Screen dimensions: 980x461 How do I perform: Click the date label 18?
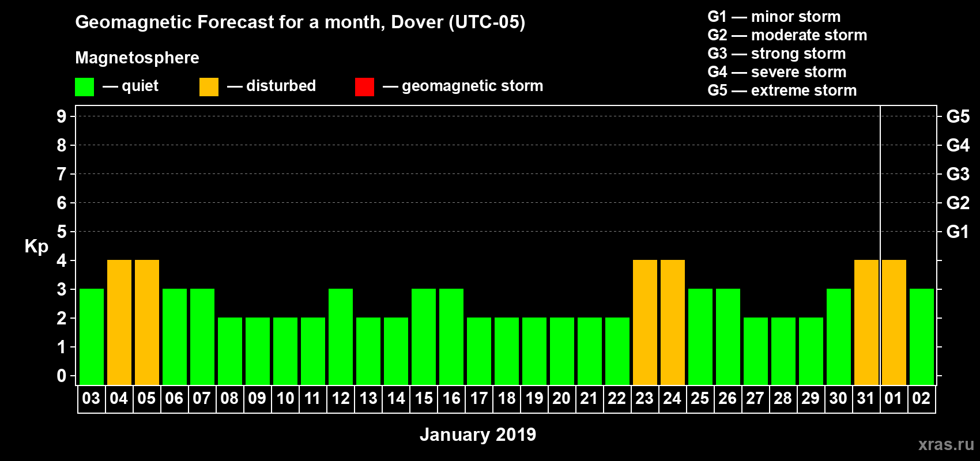click(x=506, y=398)
